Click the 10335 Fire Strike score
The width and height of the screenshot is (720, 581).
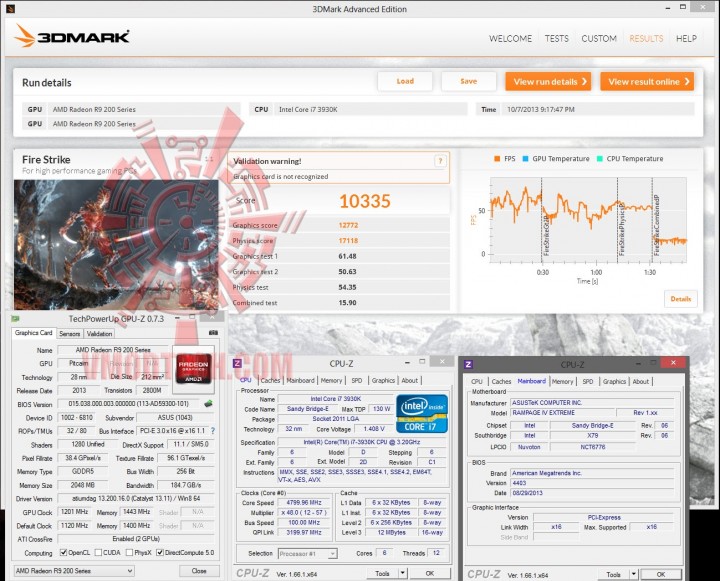pyautogui.click(x=365, y=201)
